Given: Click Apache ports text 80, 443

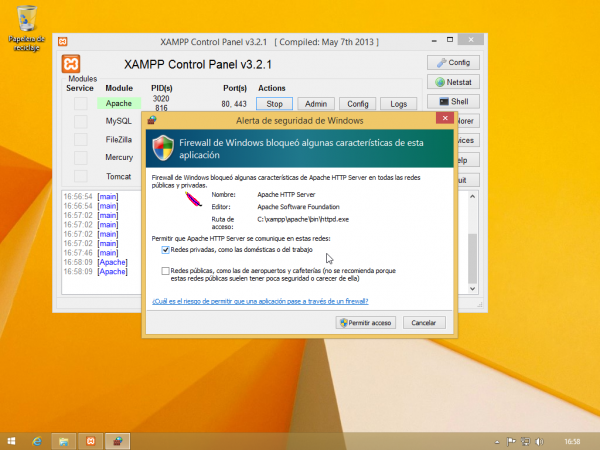Looking at the screenshot, I should coord(234,104).
